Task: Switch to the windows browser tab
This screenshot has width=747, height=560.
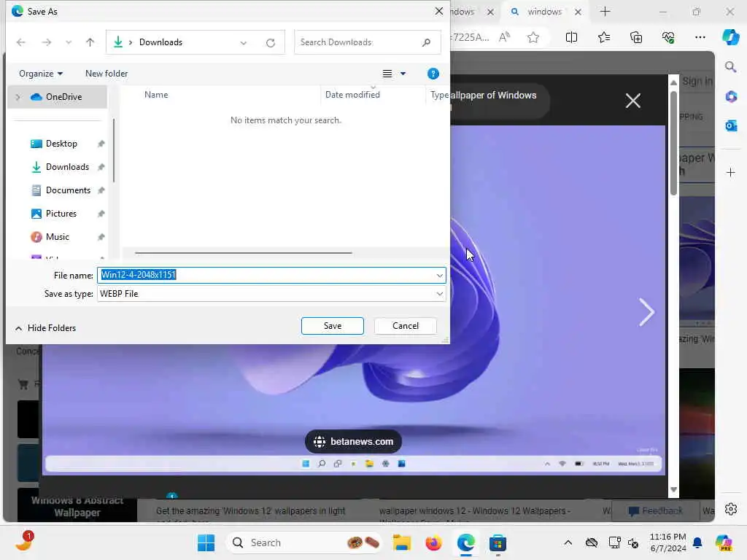Action: click(544, 12)
